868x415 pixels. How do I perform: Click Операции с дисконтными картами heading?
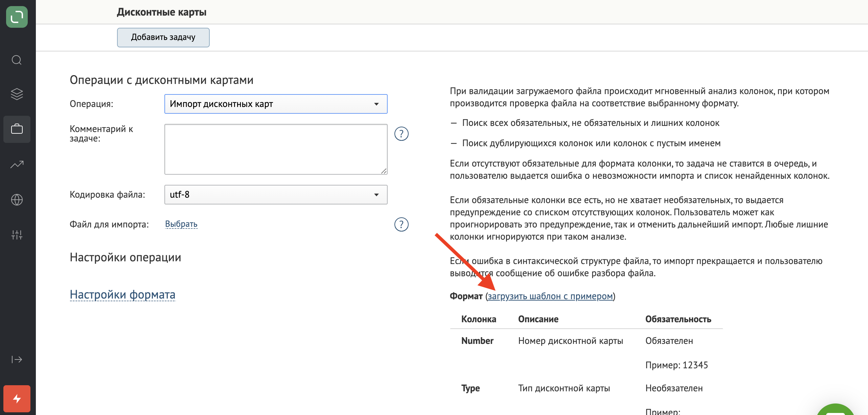pyautogui.click(x=161, y=80)
